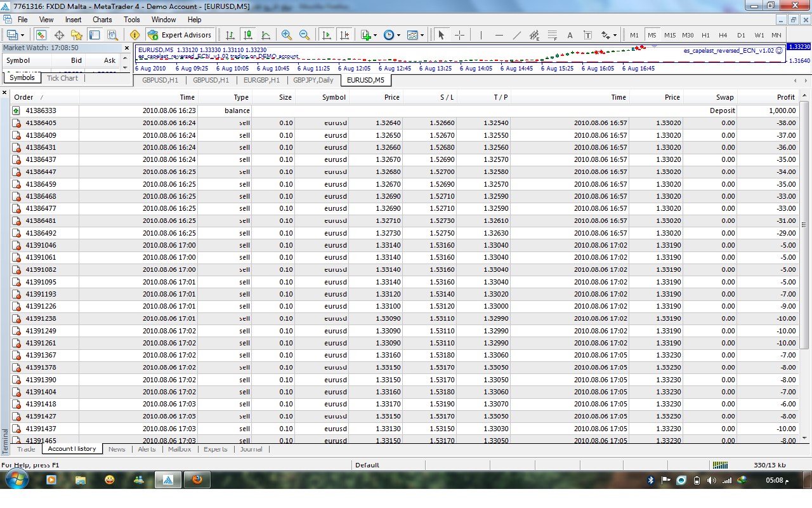Viewport: 812px width, 508px height.
Task: Select the Fibonacci Retracement tool
Action: click(552, 35)
